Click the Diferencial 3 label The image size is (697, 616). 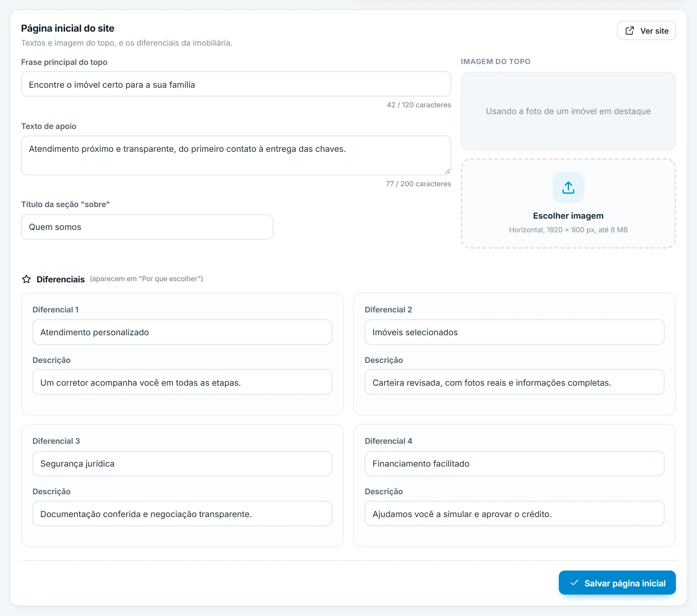point(56,441)
